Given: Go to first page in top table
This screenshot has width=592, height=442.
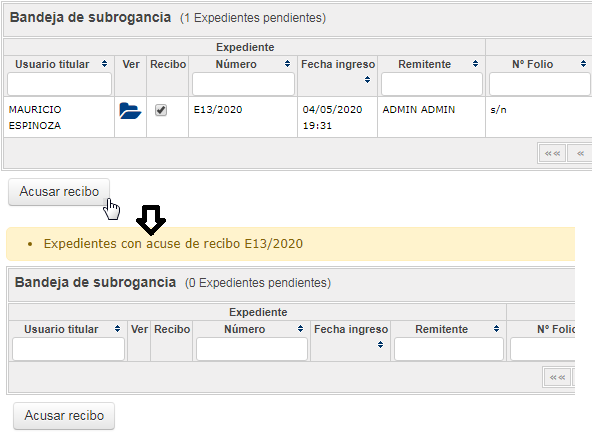Looking at the screenshot, I should [x=552, y=153].
